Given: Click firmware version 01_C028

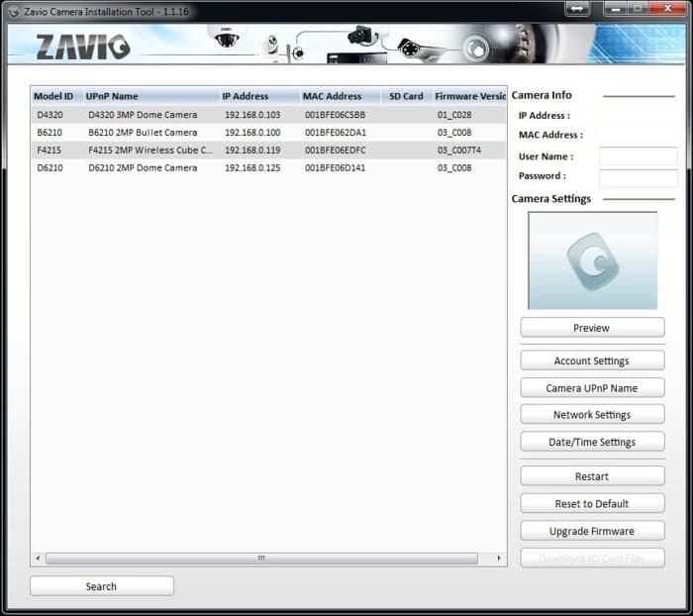Looking at the screenshot, I should (x=454, y=115).
